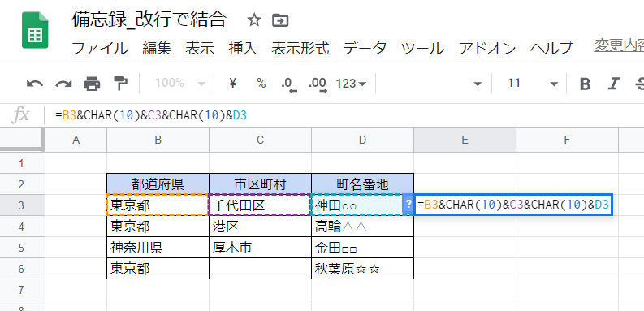Click the fx function icon
The width and height of the screenshot is (644, 311).
click(x=20, y=116)
